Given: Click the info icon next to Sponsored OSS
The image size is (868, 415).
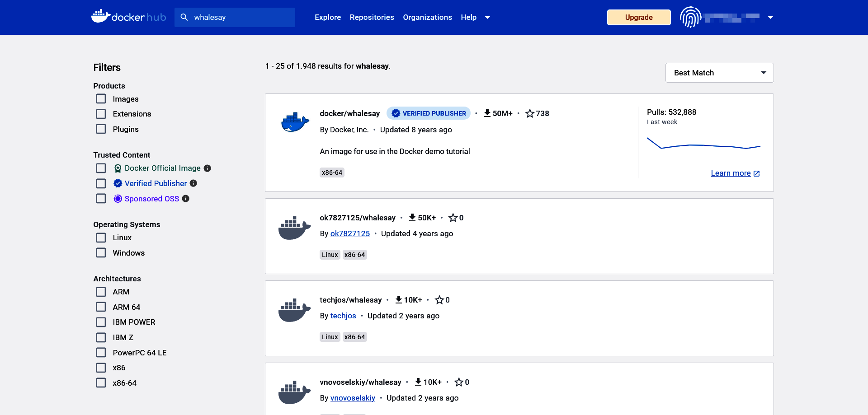Looking at the screenshot, I should [x=185, y=199].
